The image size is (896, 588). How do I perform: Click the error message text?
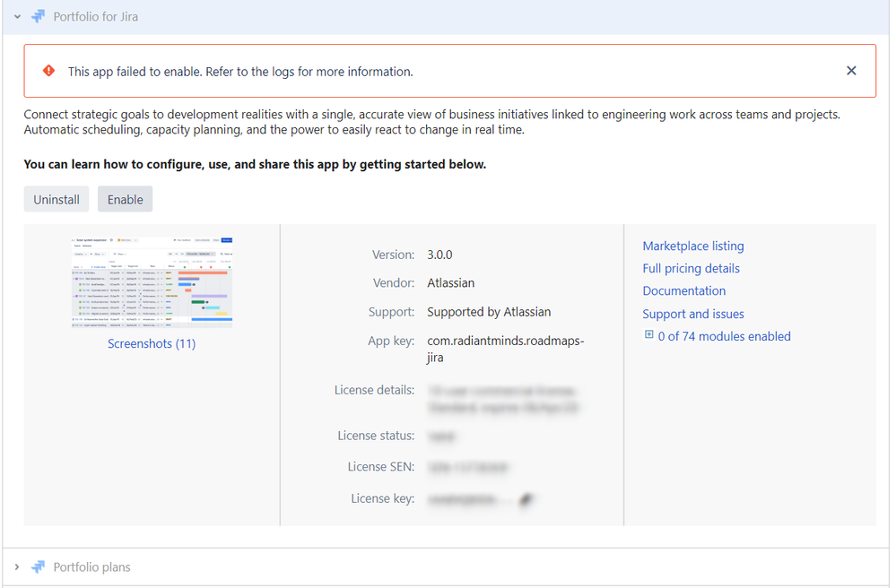pyautogui.click(x=240, y=72)
